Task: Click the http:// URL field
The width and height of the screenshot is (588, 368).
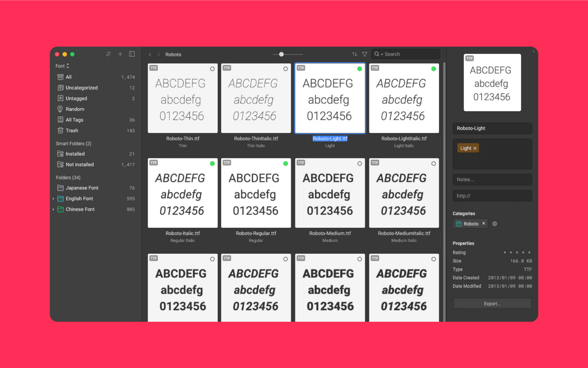Action: [x=492, y=196]
